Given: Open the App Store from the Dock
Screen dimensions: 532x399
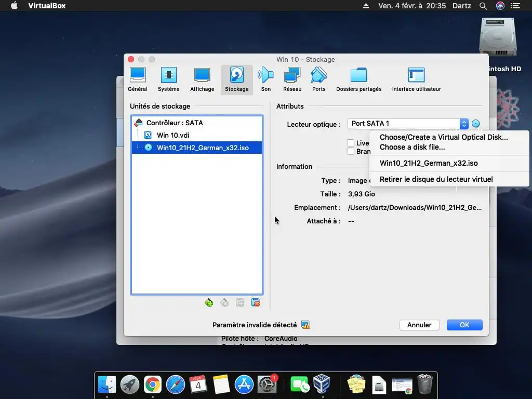Looking at the screenshot, I should 244,385.
